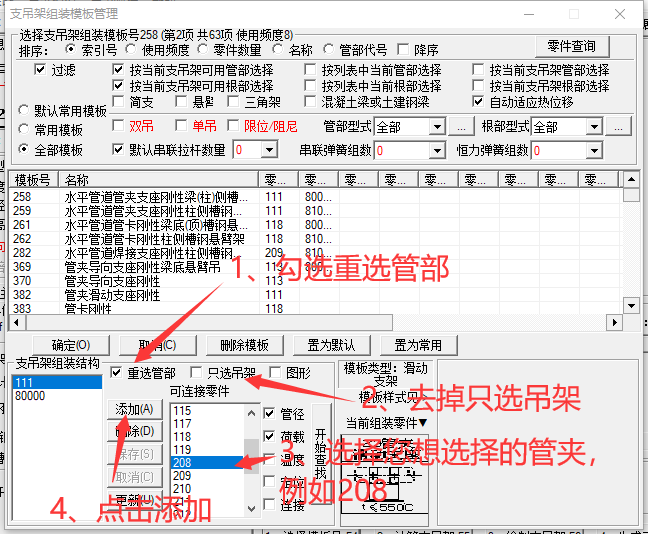This screenshot has height=534, width=648.
Task: Click the 添加(A) button
Action: pyautogui.click(x=134, y=409)
